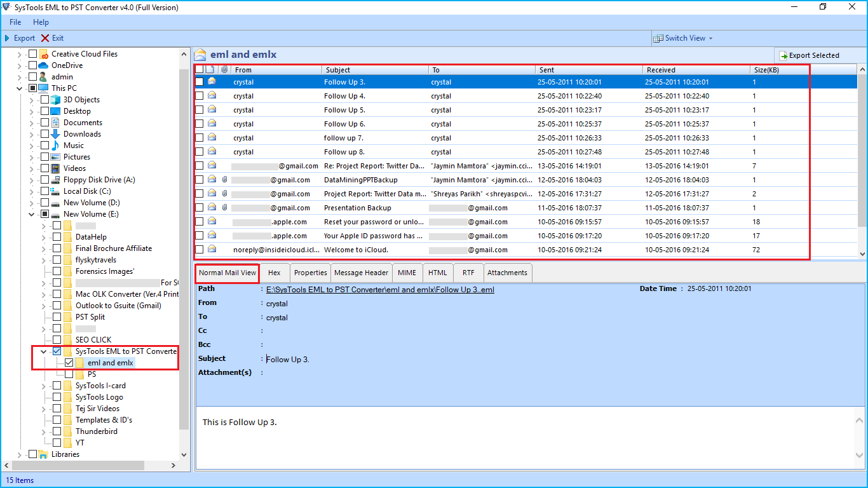The image size is (868, 488).
Task: Click the red Exit X icon
Action: point(45,38)
